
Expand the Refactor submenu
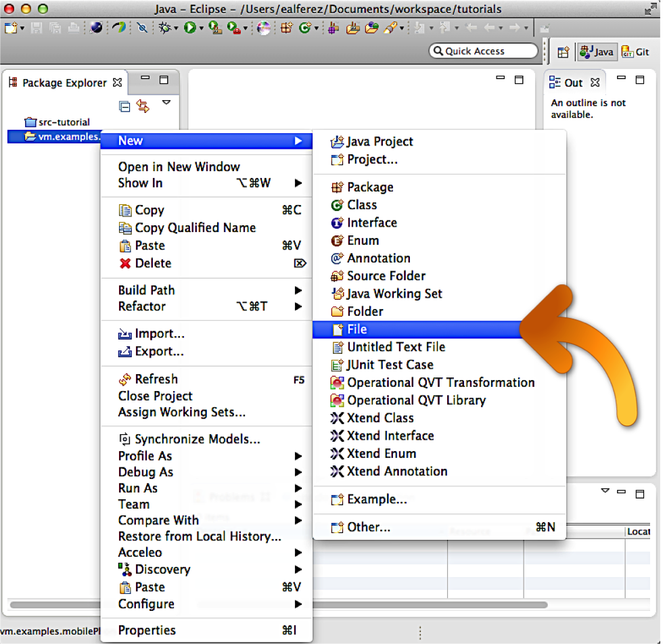[206, 306]
